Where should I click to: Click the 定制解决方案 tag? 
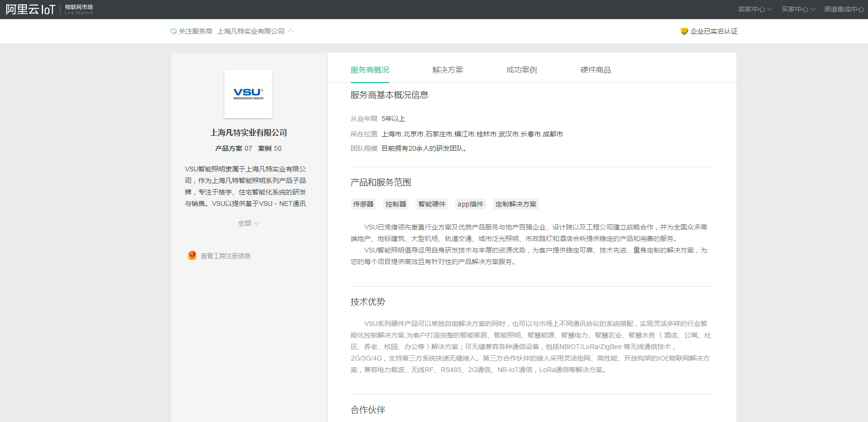[x=516, y=204]
